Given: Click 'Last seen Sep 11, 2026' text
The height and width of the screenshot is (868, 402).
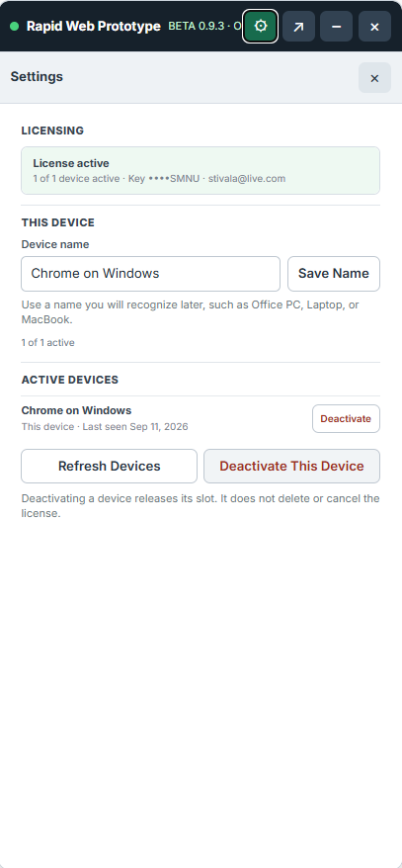Looking at the screenshot, I should (x=135, y=427).
